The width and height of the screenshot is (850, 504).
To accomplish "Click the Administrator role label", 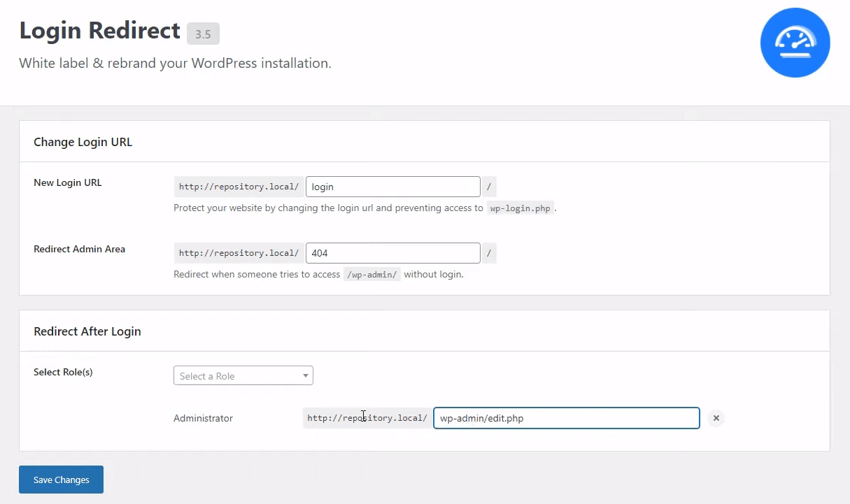I will [203, 418].
